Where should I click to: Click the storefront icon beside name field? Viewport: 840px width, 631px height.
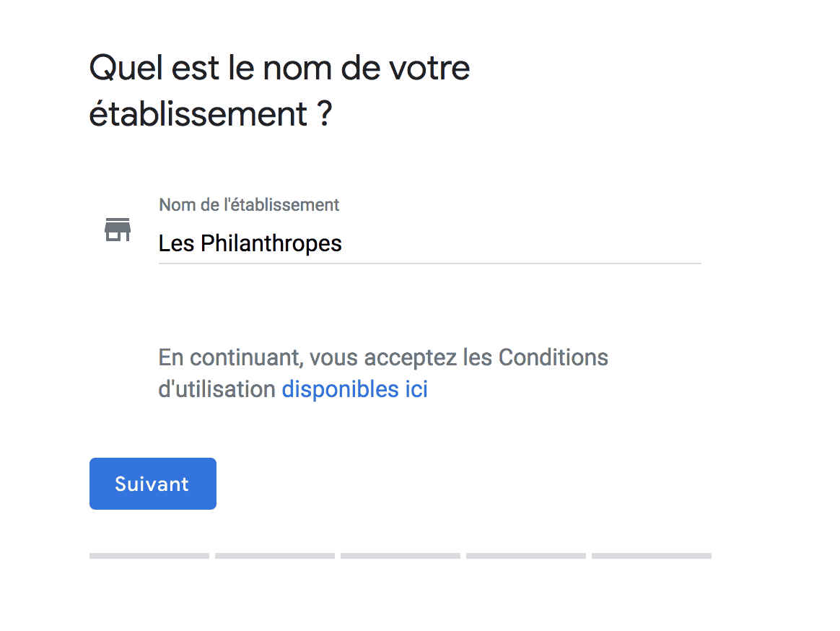tap(118, 230)
